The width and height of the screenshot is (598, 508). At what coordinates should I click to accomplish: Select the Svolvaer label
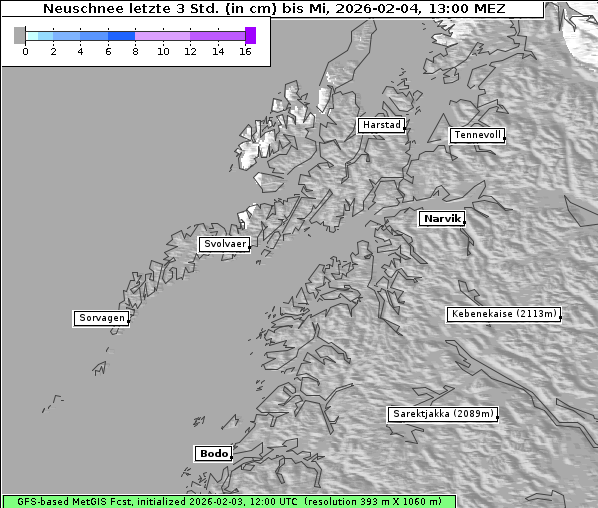pyautogui.click(x=225, y=244)
